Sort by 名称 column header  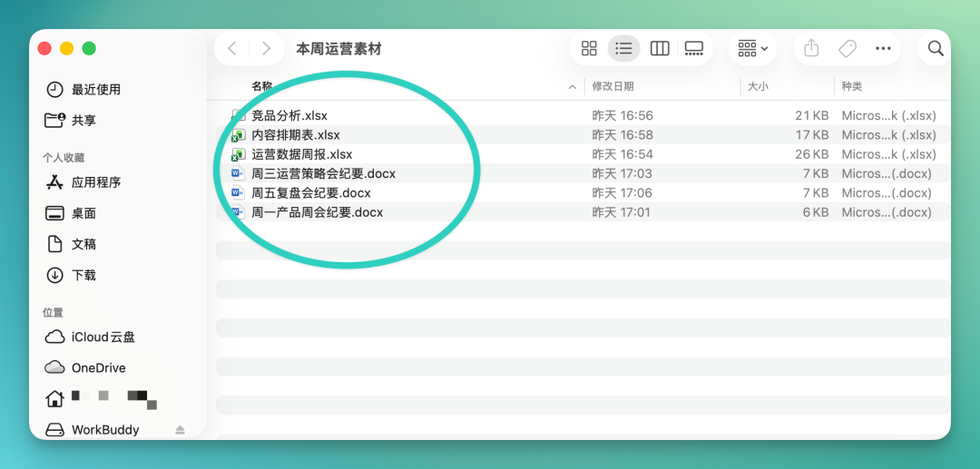click(262, 86)
